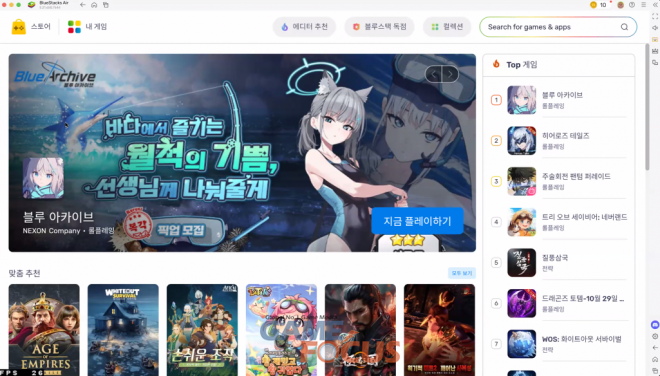Click the search magnifier icon

click(x=624, y=27)
